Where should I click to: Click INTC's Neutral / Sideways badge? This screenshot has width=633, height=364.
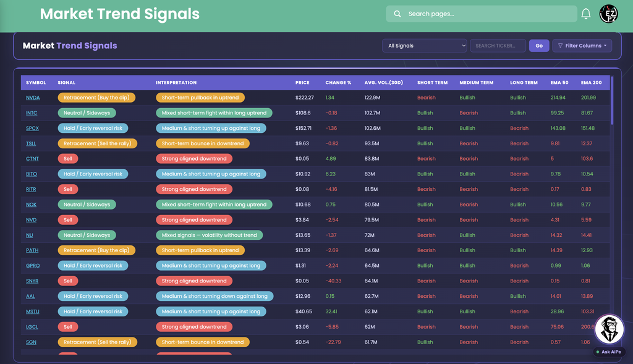tap(87, 113)
